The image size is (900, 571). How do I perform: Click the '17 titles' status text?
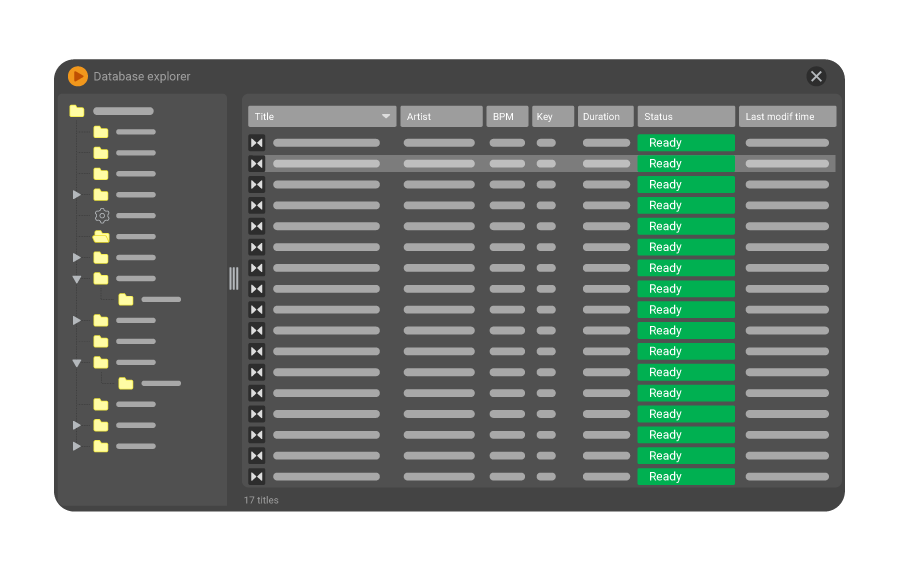click(261, 500)
